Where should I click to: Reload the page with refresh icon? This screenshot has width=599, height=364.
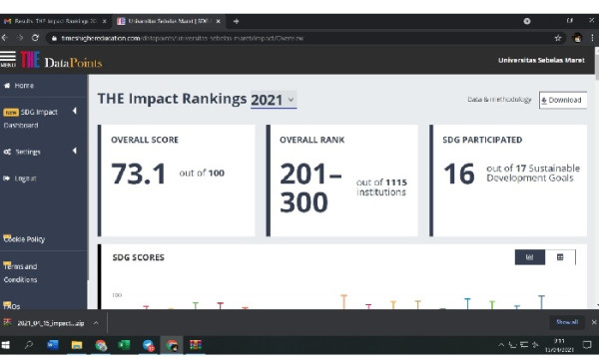coord(35,38)
